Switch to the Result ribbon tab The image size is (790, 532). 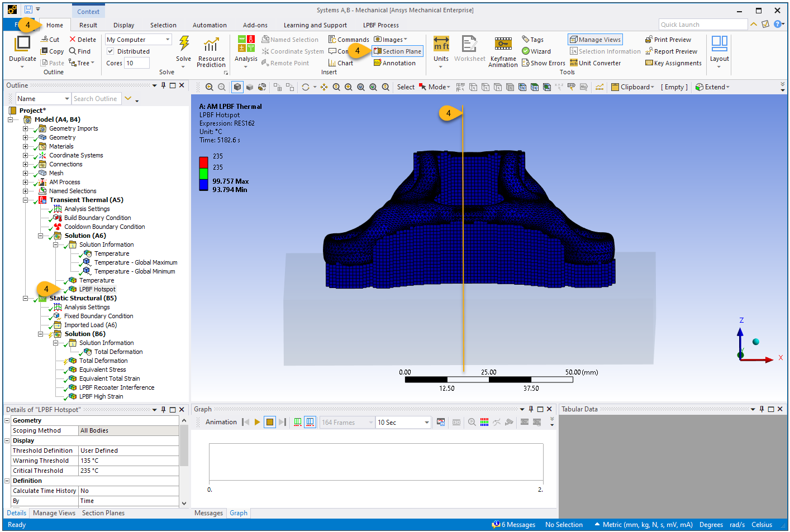click(x=88, y=25)
